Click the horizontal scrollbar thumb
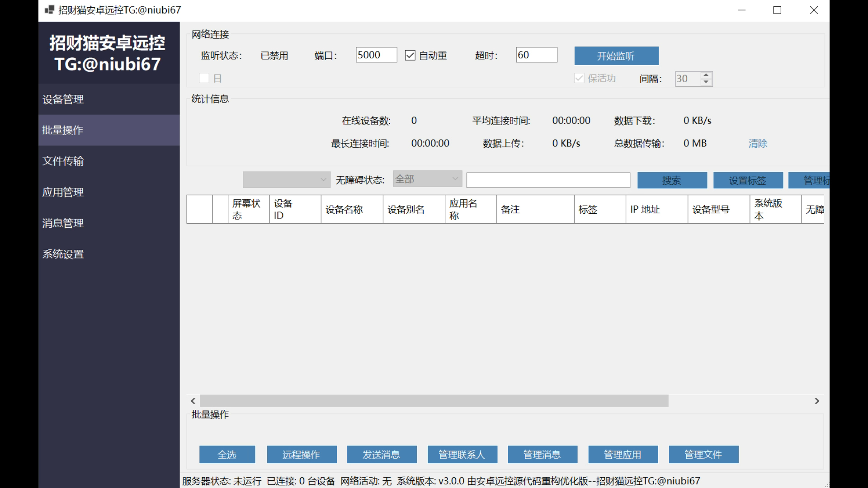Image resolution: width=868 pixels, height=488 pixels. (x=434, y=401)
